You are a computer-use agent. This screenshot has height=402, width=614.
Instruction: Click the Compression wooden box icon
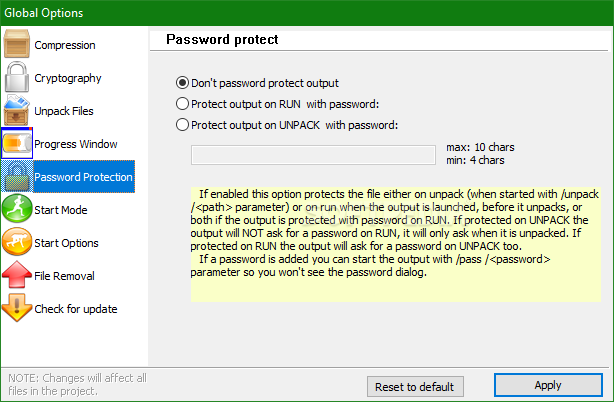(x=17, y=44)
